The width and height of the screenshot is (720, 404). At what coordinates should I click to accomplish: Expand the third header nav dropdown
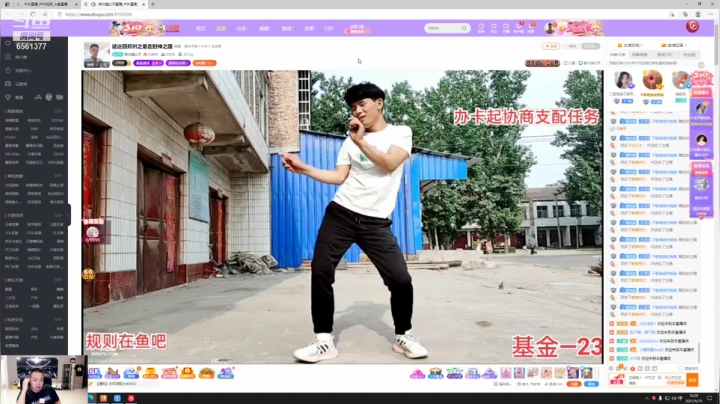click(x=242, y=28)
